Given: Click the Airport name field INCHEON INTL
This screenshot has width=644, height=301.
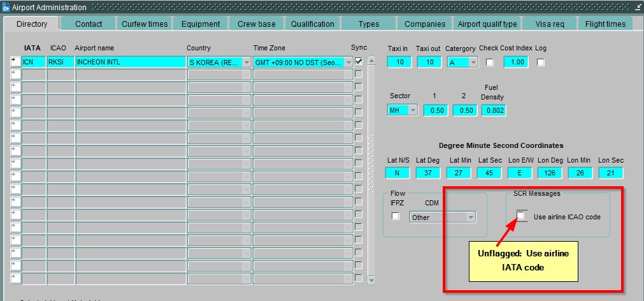Looking at the screenshot, I should [129, 62].
